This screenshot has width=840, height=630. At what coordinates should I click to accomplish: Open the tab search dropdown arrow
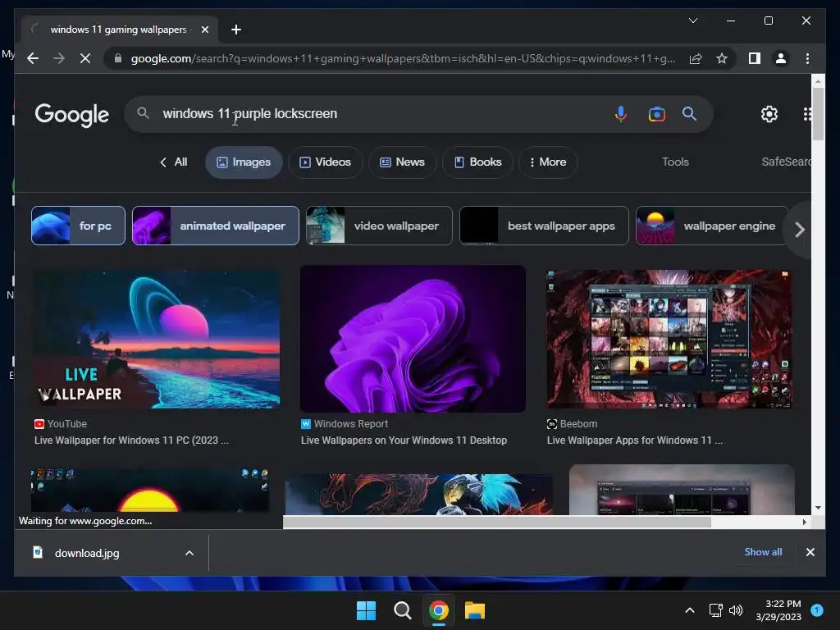692,21
